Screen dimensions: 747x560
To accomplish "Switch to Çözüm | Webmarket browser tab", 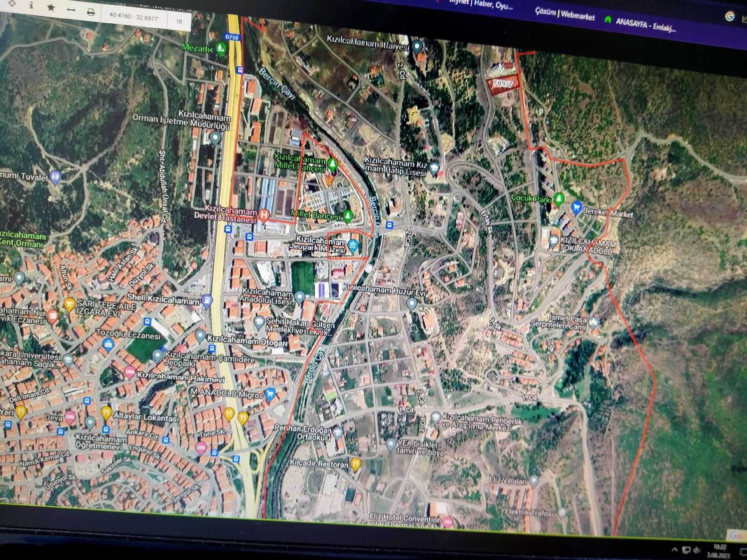I will [x=565, y=14].
